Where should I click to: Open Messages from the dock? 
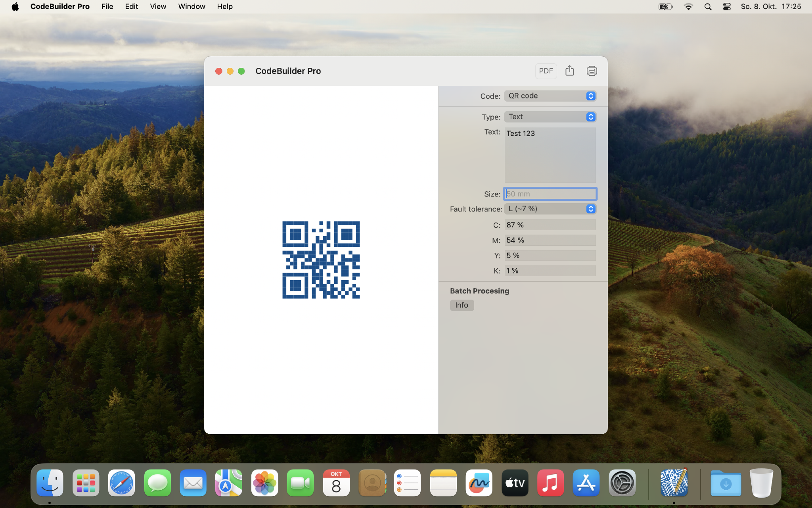(x=157, y=483)
